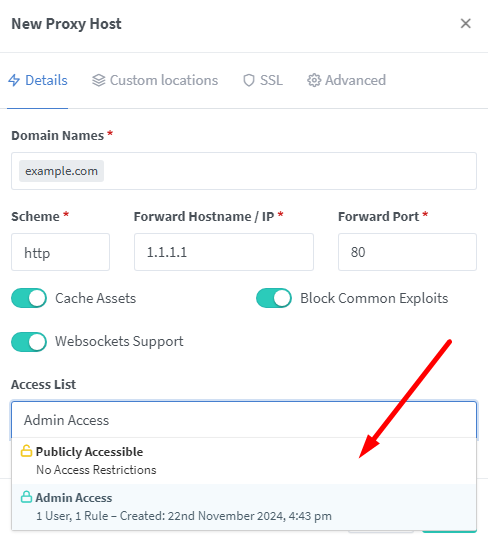Choose Admin Access from the list
The image size is (488, 544).
click(244, 507)
